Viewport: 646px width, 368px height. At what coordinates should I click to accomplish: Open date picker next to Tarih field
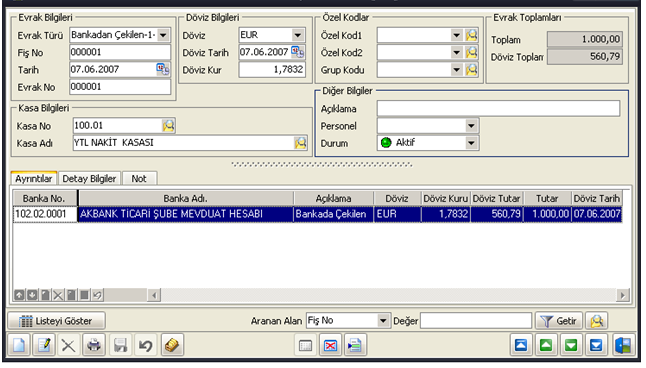click(x=163, y=69)
